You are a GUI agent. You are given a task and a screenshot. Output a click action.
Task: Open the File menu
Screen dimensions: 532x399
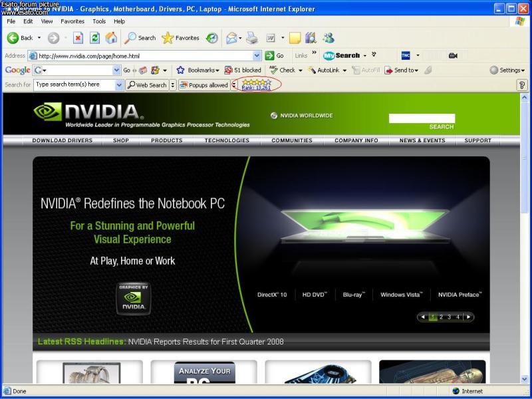(x=11, y=21)
